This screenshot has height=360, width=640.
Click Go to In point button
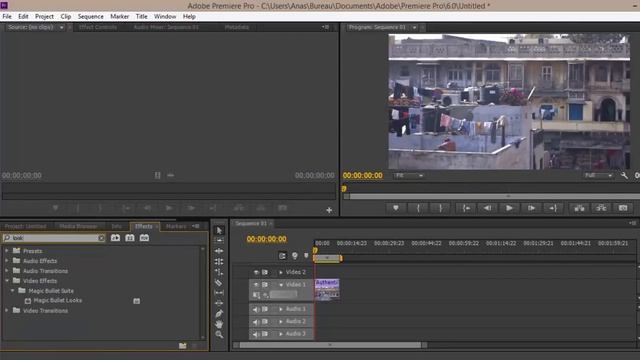[466, 208]
